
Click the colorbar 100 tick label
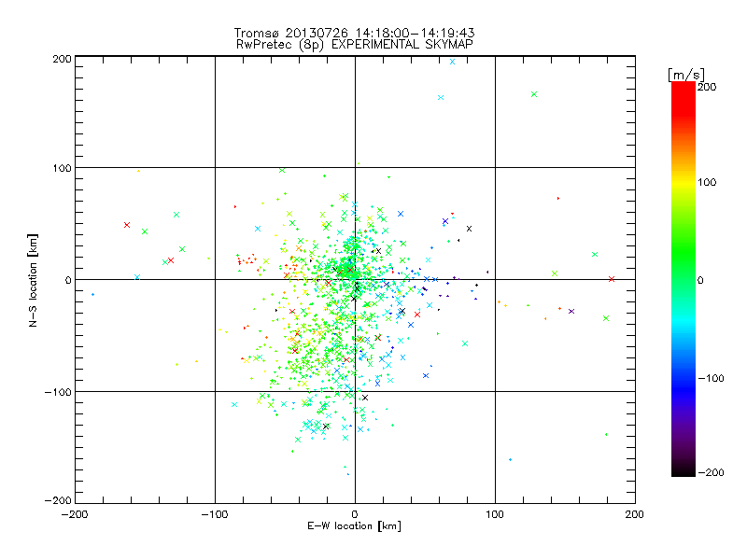click(x=707, y=182)
